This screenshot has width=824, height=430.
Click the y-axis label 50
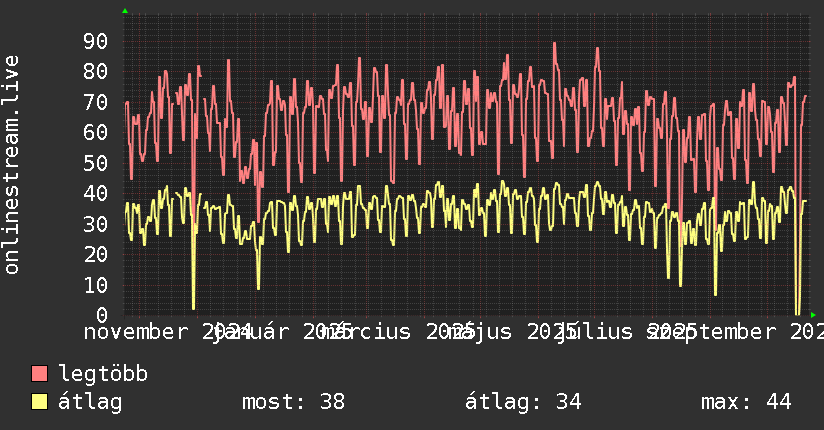coord(95,163)
